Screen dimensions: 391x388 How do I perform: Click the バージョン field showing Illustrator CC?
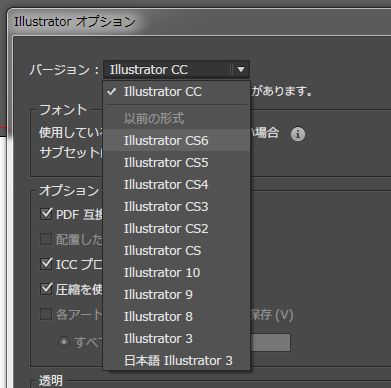pos(176,70)
